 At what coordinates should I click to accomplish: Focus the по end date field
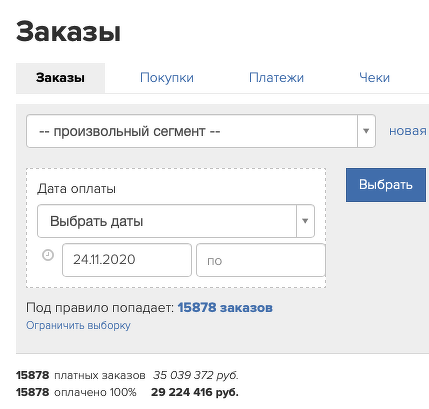(x=261, y=260)
